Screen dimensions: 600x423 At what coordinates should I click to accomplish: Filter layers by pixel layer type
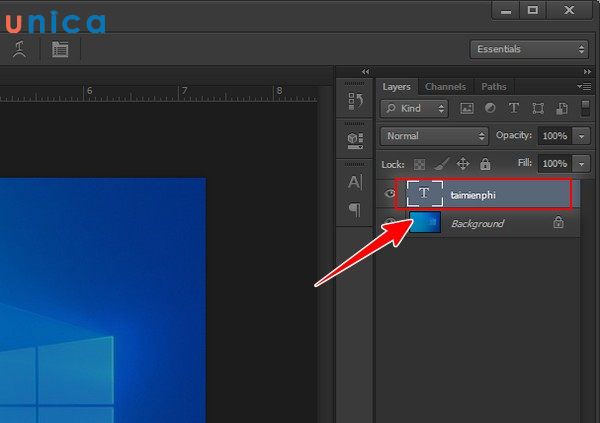(x=466, y=108)
